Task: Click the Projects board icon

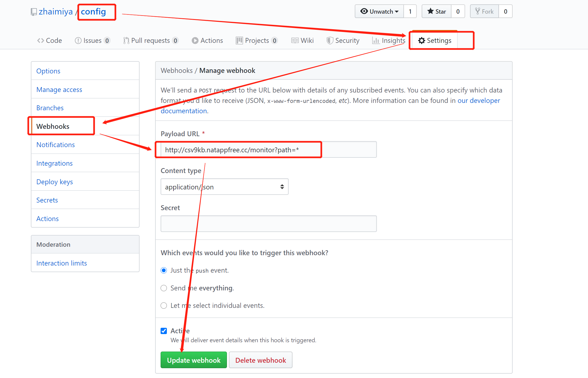Action: pos(239,41)
